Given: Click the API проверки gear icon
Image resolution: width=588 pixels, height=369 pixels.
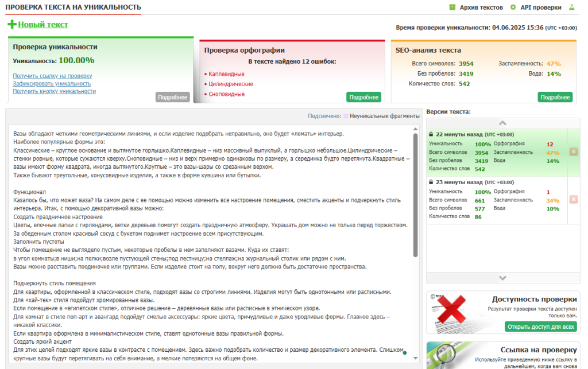Looking at the screenshot, I should tap(513, 7).
